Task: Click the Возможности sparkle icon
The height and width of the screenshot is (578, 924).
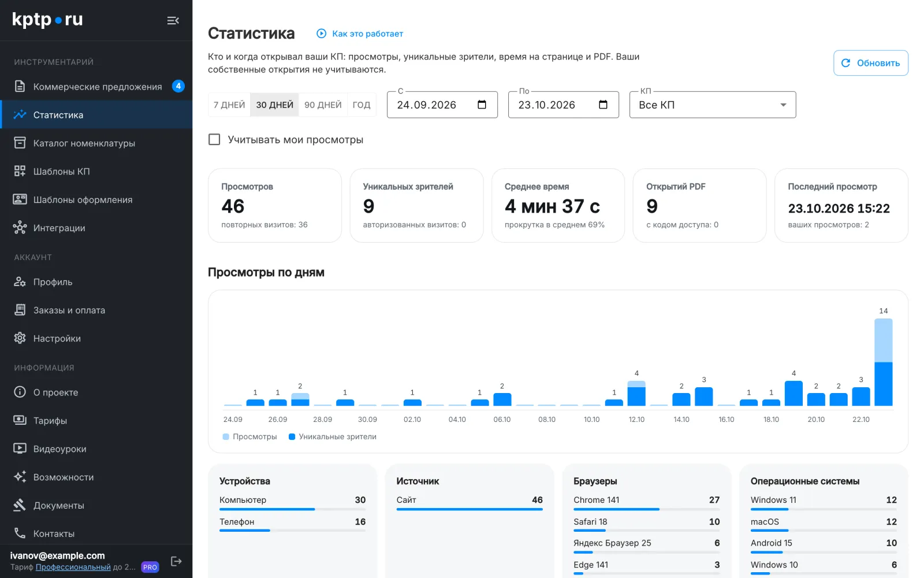Action: pos(20,477)
